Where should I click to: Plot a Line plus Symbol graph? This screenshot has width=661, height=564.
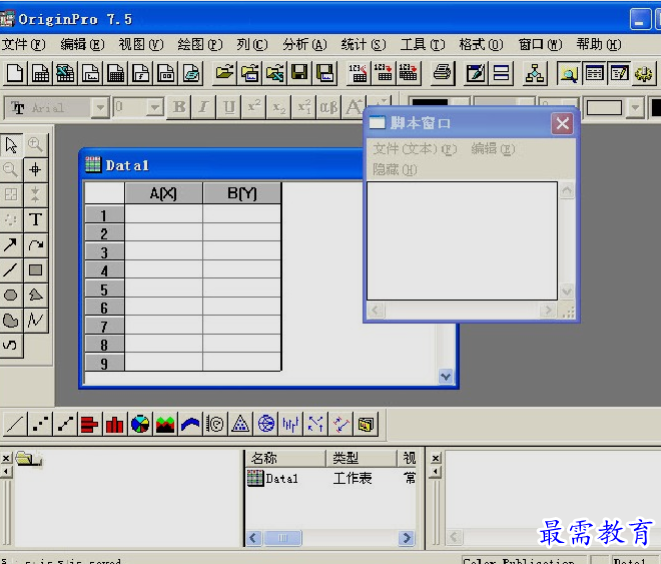point(65,424)
